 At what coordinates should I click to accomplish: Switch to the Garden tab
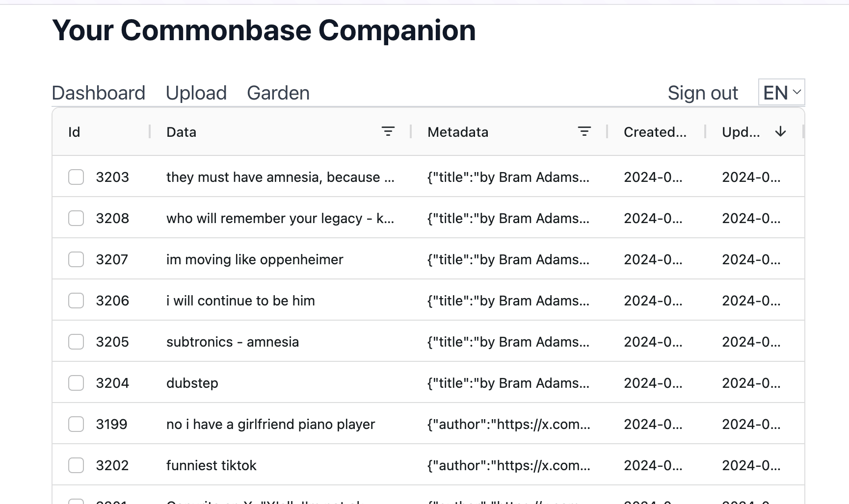tap(278, 93)
